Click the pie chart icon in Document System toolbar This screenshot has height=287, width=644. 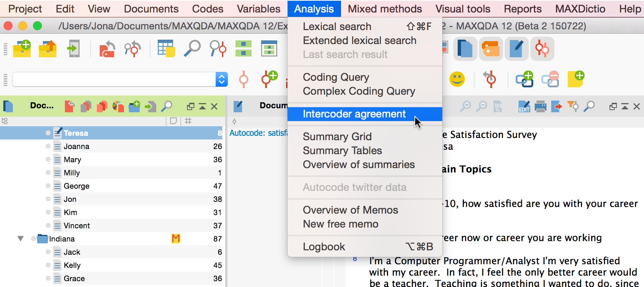tap(118, 106)
